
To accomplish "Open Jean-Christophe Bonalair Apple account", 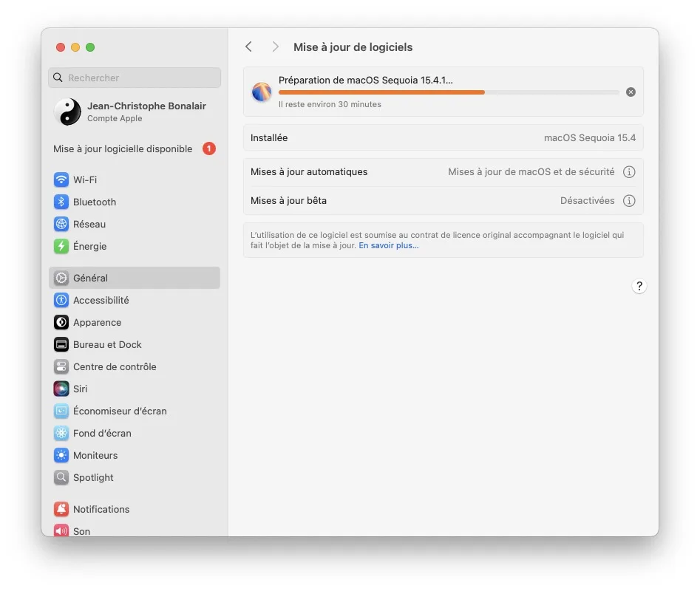I will (x=135, y=112).
